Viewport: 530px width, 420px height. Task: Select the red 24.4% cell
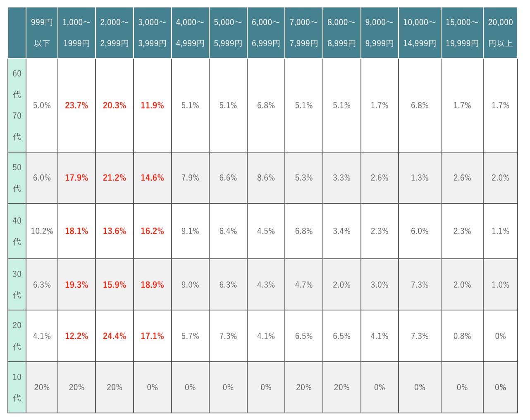pyautogui.click(x=115, y=336)
